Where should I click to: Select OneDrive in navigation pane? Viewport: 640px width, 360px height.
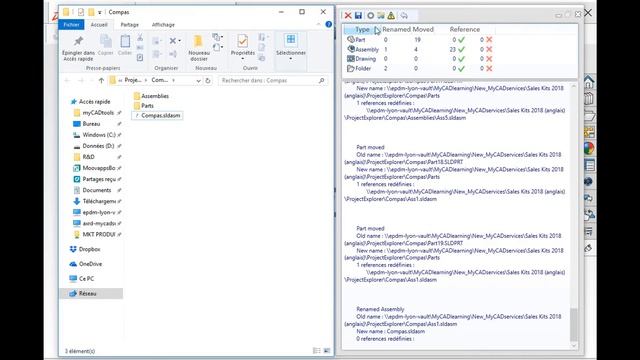click(86, 264)
